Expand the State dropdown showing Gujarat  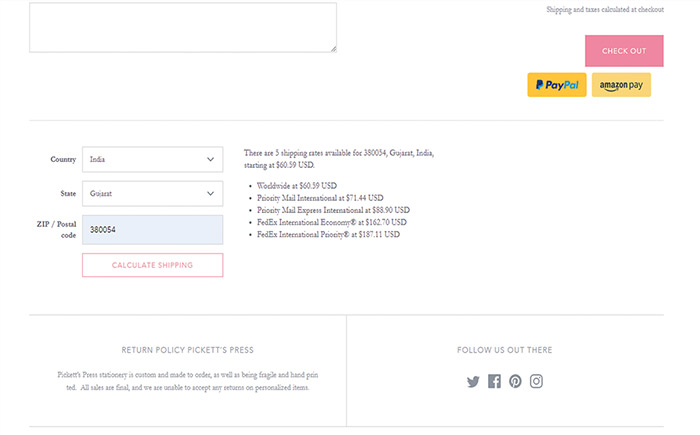pos(152,194)
